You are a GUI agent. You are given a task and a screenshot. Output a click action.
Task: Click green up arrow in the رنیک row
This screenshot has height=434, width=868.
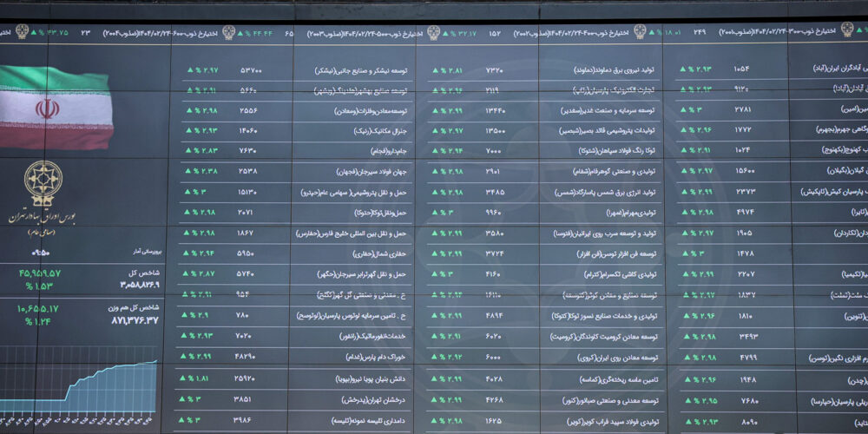coord(189,130)
